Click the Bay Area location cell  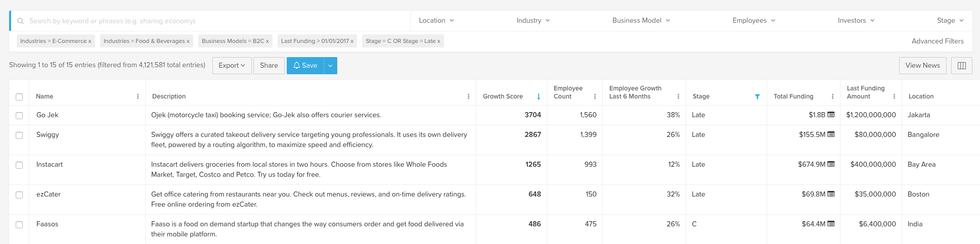click(x=921, y=165)
